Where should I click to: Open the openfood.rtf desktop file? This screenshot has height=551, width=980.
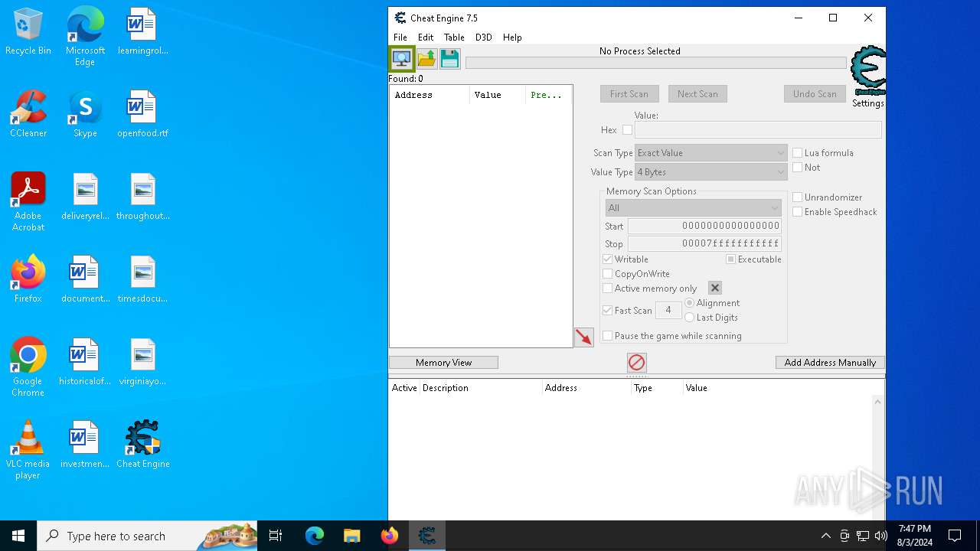pos(143,115)
